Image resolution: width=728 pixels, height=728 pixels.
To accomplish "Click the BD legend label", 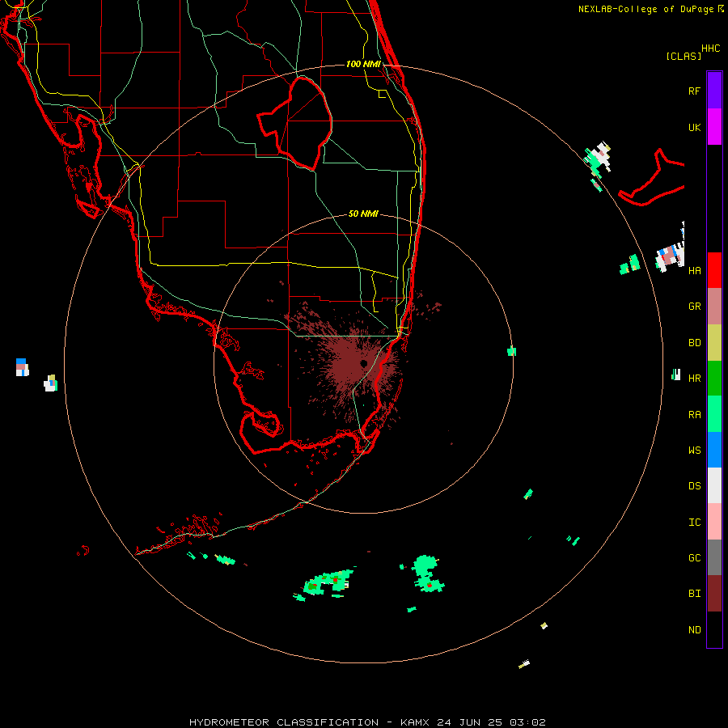I will (694, 343).
